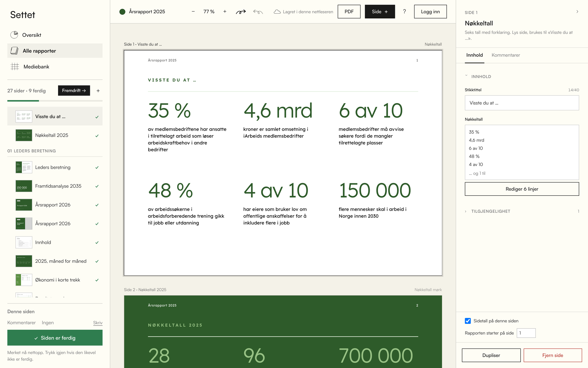
Task: Click the page progress bar
Action: click(x=55, y=101)
